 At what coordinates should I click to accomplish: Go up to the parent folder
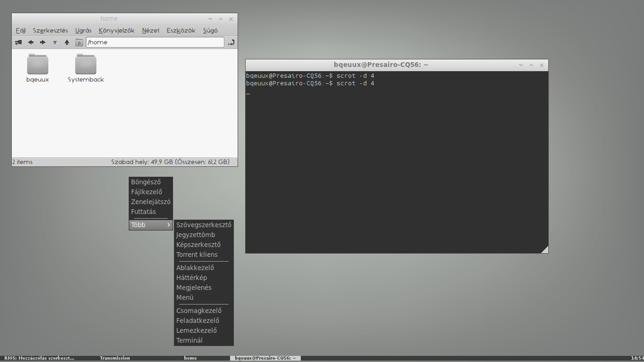click(67, 42)
